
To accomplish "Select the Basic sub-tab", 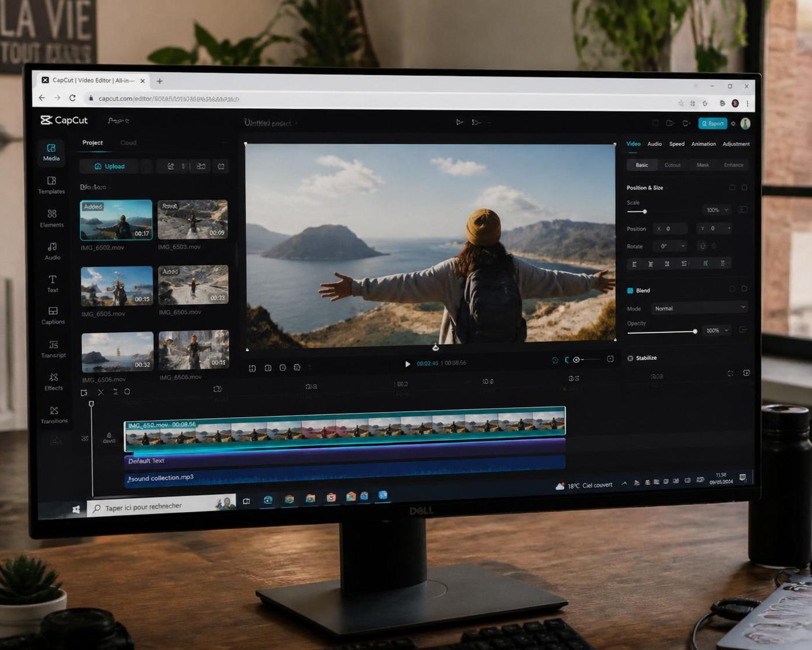I will 642,165.
